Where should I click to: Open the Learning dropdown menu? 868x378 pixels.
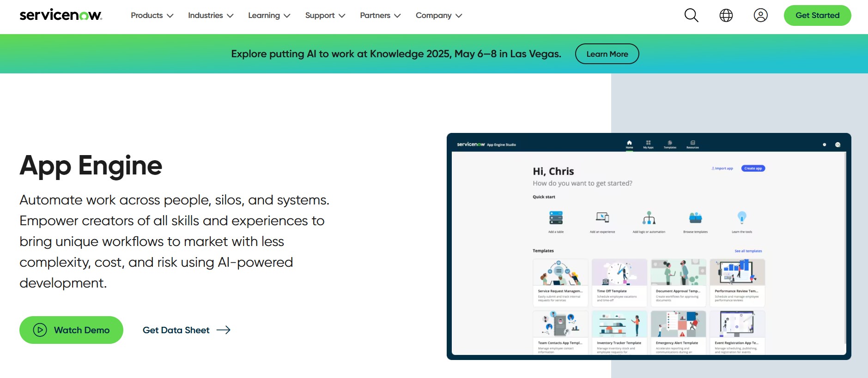pyautogui.click(x=269, y=15)
